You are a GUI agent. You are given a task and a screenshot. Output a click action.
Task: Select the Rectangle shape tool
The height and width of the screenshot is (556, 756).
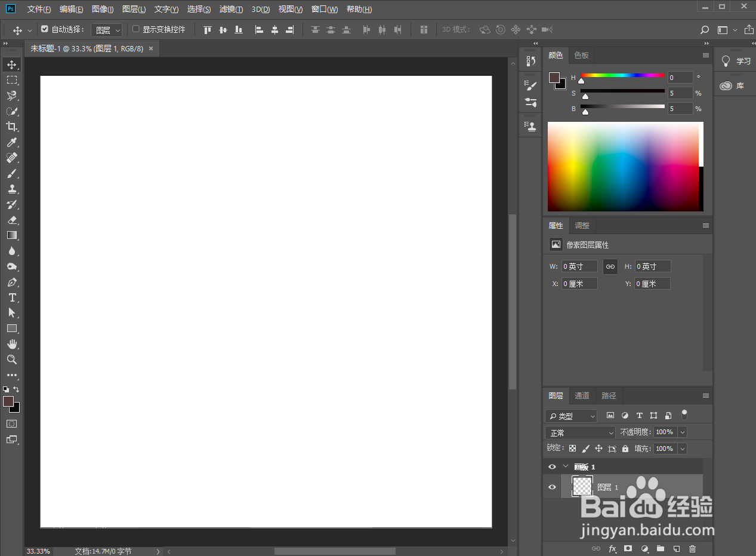click(x=12, y=328)
